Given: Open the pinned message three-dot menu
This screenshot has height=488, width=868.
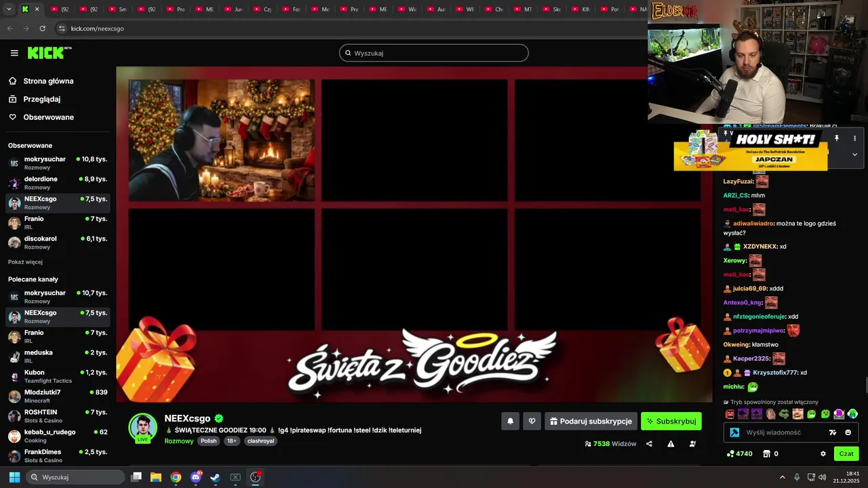Looking at the screenshot, I should (854, 138).
